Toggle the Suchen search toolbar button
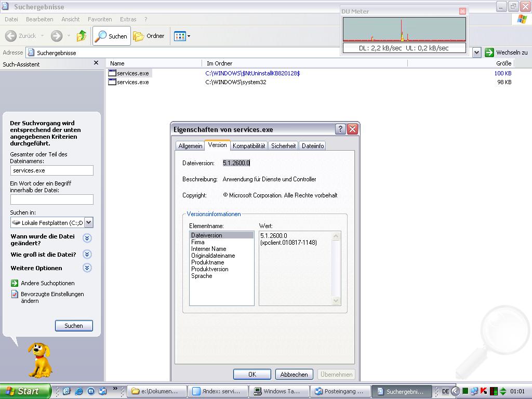This screenshot has height=399, width=532. click(x=112, y=36)
